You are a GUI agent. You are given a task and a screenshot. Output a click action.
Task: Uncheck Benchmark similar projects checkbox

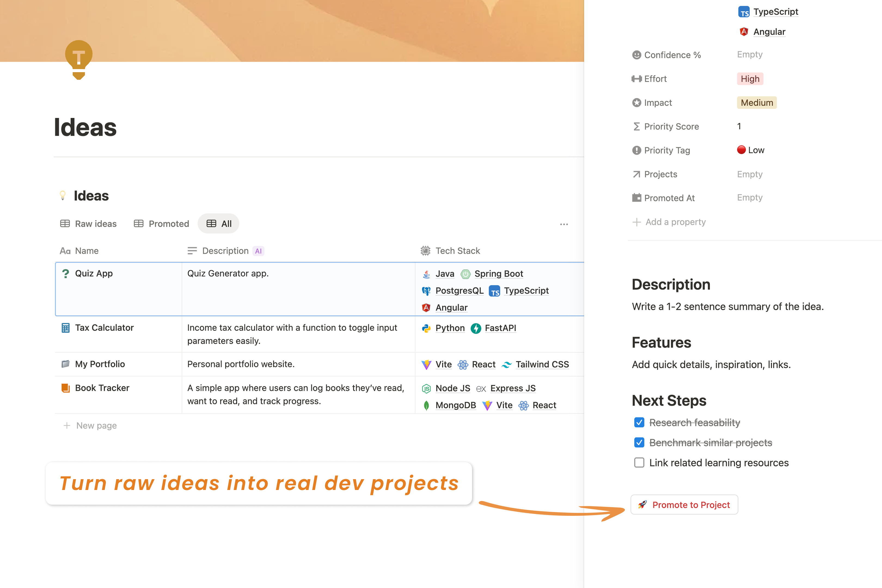tap(639, 443)
